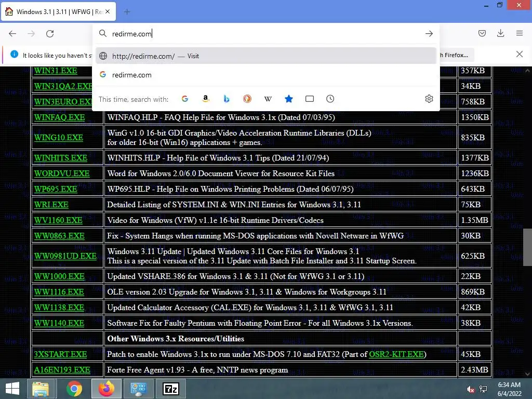Screen dimensions: 532x399
Task: Open the OSR2-KIT.EXE link
Action: [x=396, y=354]
